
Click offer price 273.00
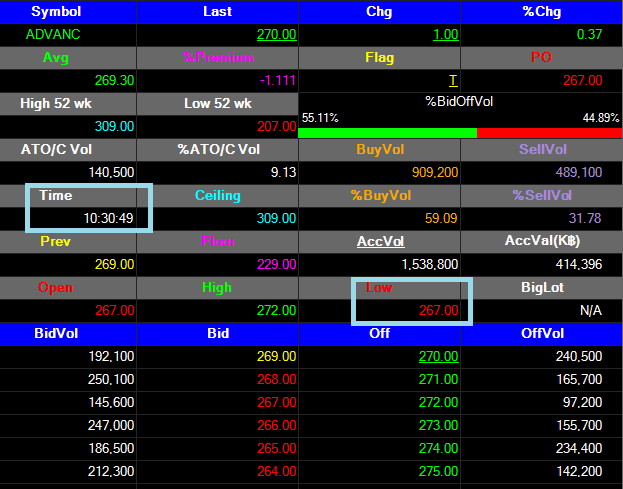pyautogui.click(x=439, y=425)
